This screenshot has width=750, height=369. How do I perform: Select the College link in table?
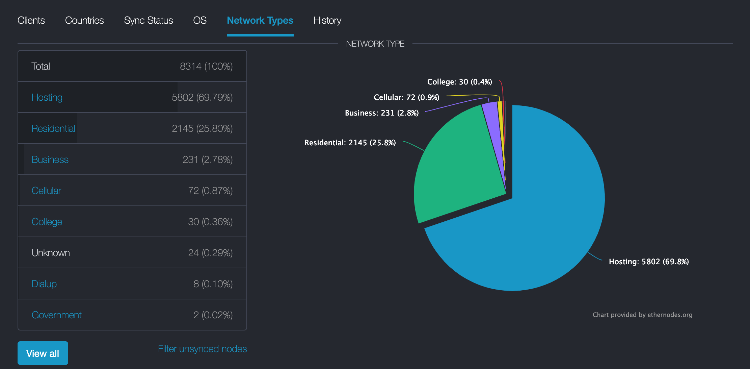click(x=47, y=222)
